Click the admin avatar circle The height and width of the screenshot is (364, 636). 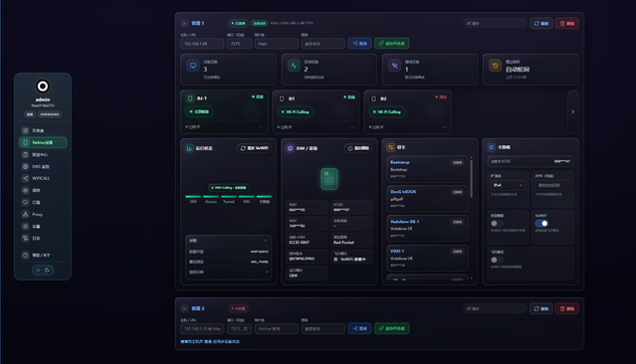click(x=43, y=86)
